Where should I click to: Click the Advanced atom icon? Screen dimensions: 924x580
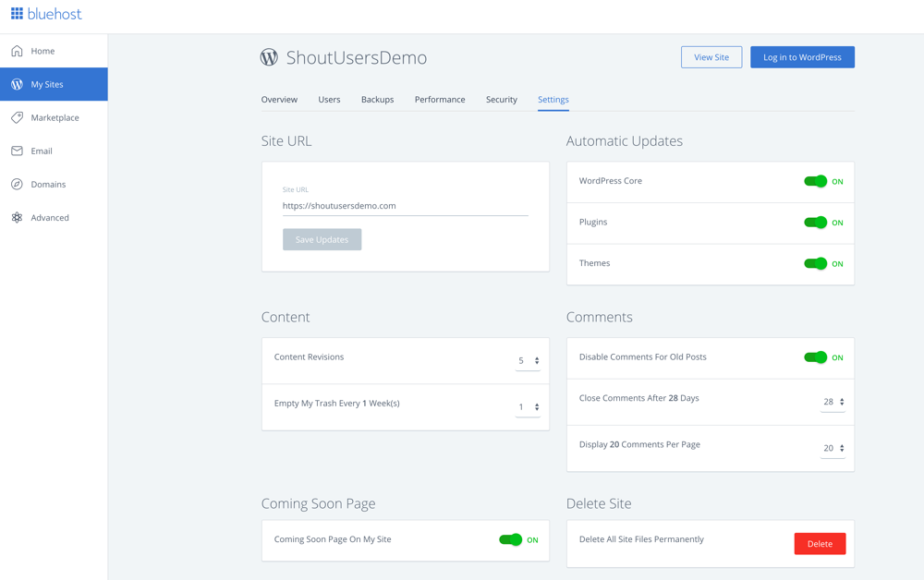click(x=17, y=217)
